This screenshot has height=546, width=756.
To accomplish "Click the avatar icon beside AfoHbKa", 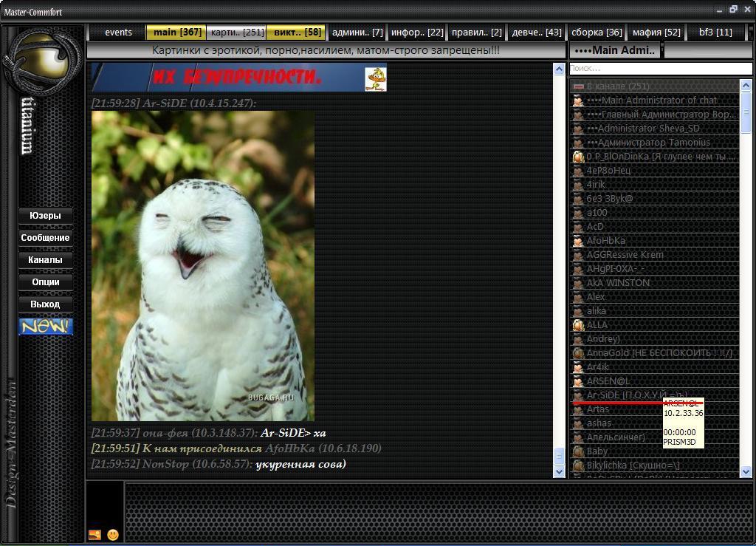I will (579, 241).
